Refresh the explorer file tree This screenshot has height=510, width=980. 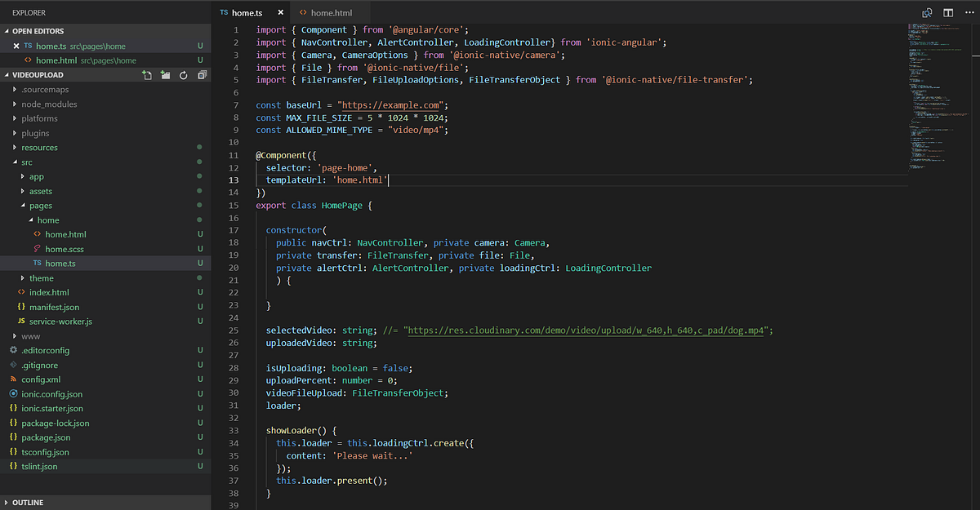[184, 75]
